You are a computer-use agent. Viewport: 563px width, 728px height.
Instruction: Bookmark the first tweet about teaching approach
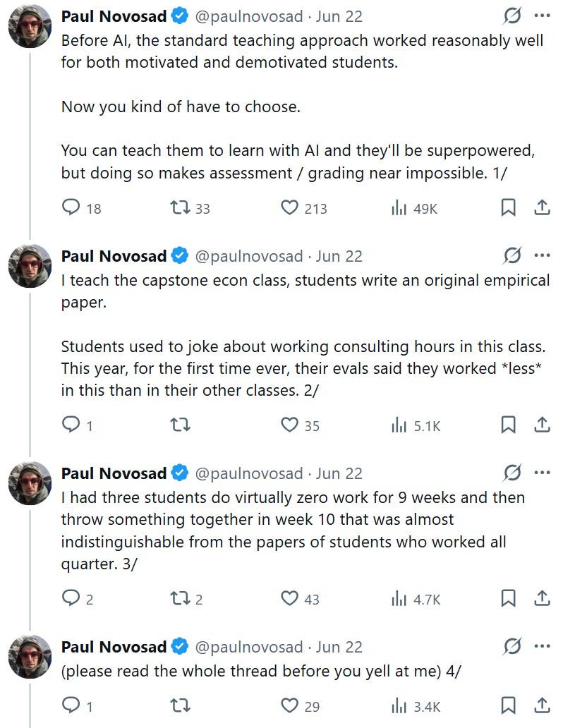[x=508, y=207]
